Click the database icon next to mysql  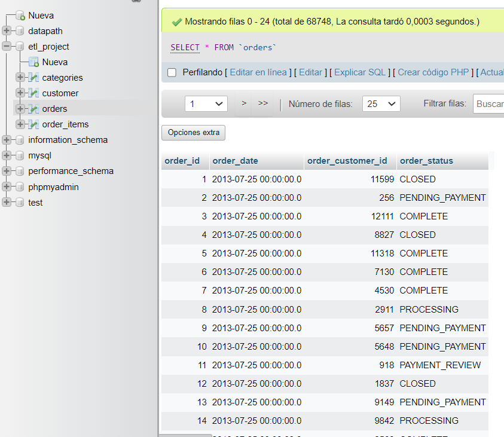tap(19, 155)
